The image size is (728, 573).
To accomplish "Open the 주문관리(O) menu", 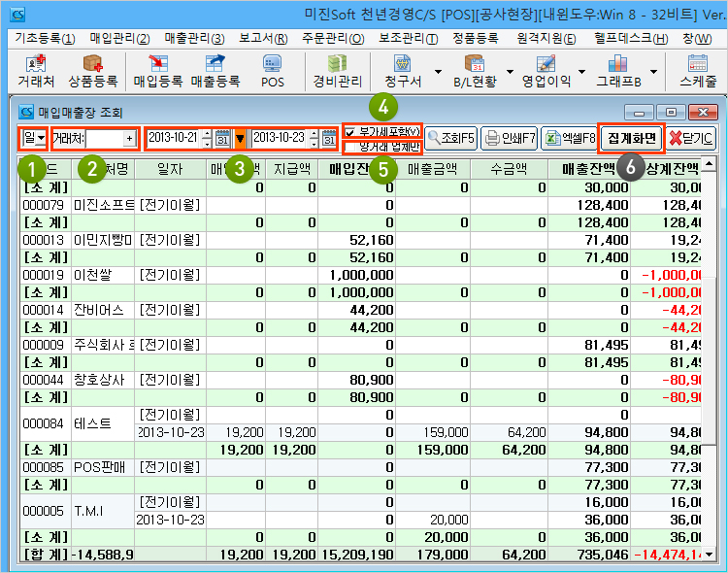I will click(x=333, y=38).
